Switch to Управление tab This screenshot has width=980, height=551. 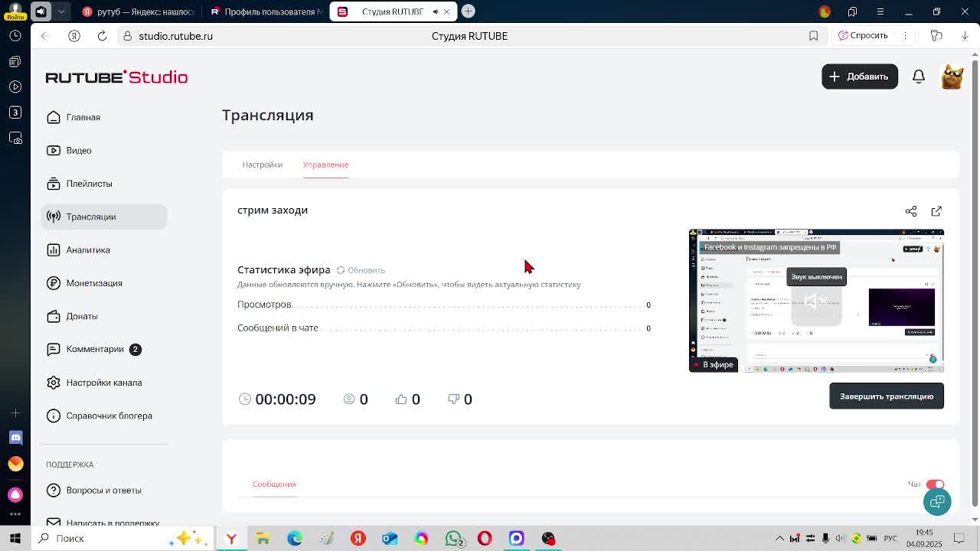click(x=325, y=165)
